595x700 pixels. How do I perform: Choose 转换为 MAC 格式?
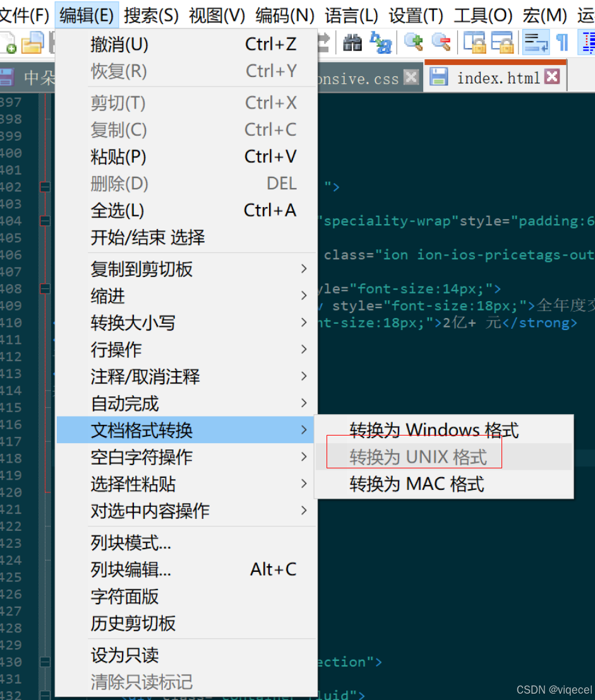(444, 483)
